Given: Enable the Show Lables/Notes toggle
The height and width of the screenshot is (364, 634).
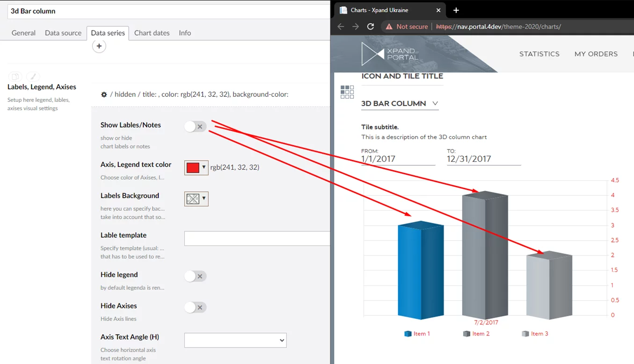Looking at the screenshot, I should point(195,126).
